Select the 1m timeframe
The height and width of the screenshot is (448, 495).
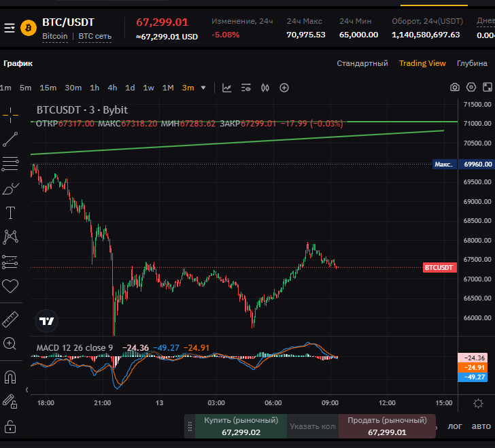click(5, 88)
